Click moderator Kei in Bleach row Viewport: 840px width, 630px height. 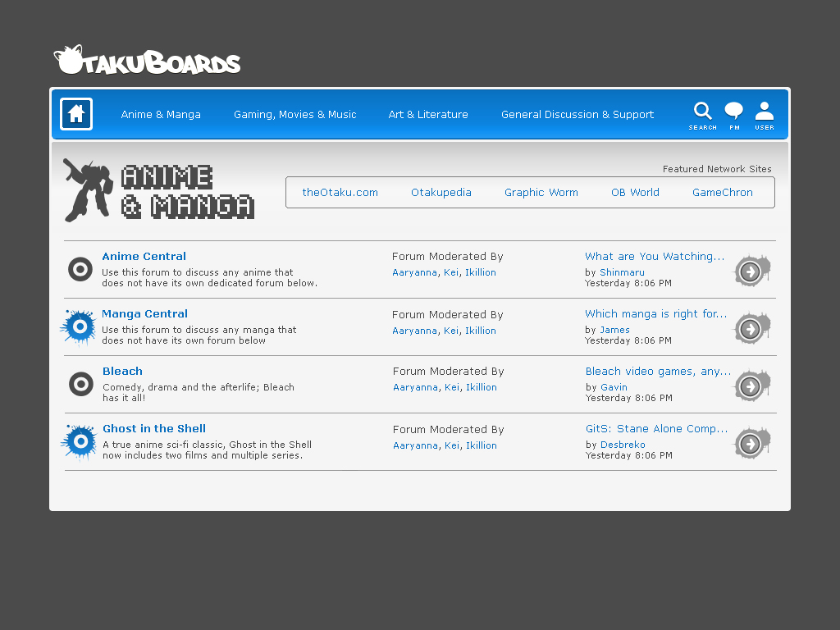(x=452, y=387)
